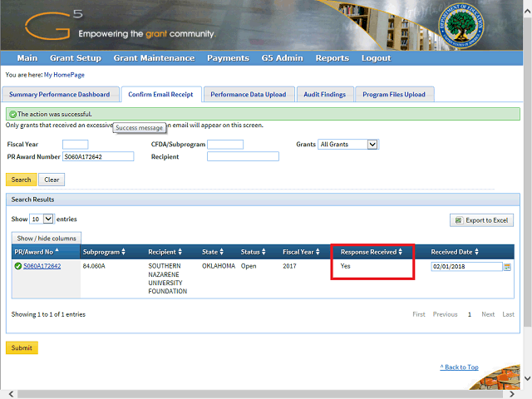Open award link S060A172642
The image size is (532, 399).
42,266
